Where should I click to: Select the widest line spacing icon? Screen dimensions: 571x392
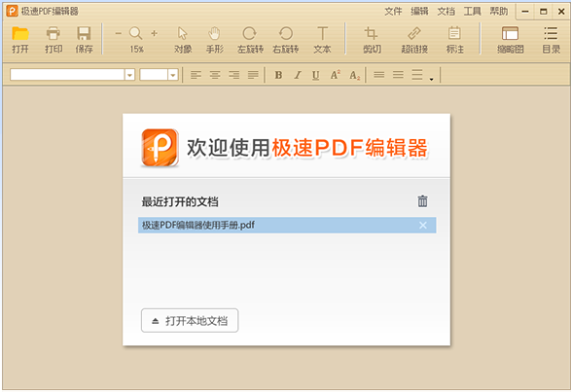417,75
